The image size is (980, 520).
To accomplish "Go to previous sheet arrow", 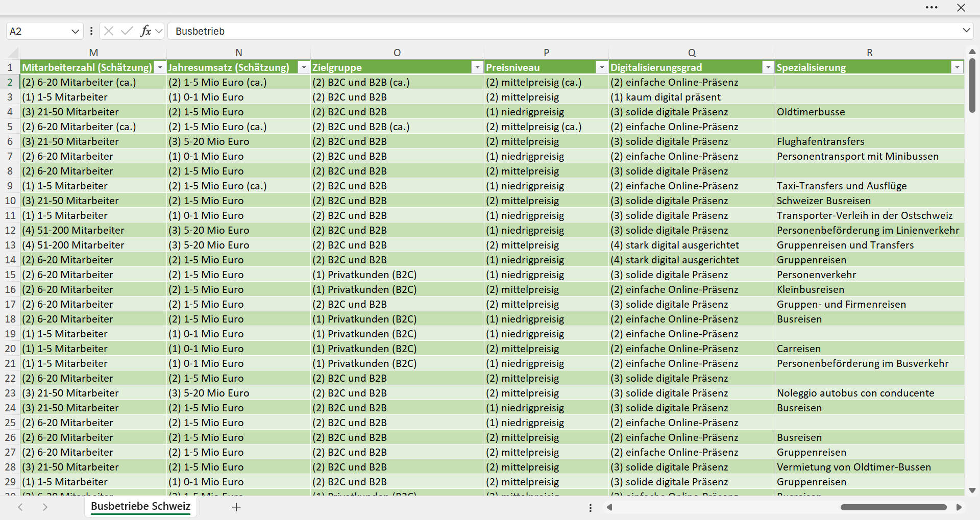I will 20,507.
